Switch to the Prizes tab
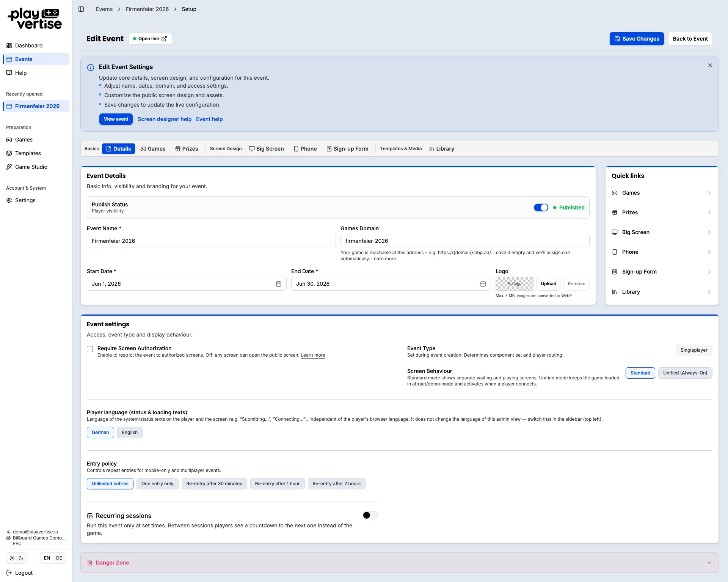Viewport: 728px width, 582px height. click(187, 149)
